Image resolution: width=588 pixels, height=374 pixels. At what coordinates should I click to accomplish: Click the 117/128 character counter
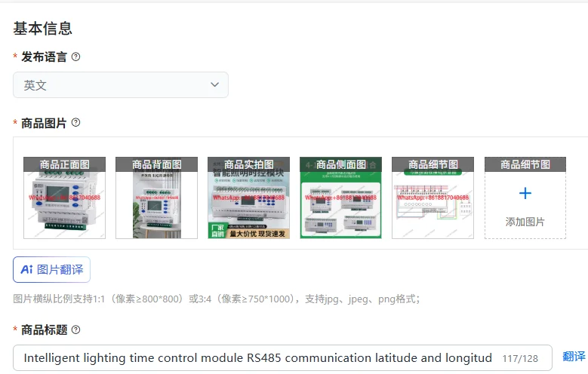pyautogui.click(x=520, y=359)
